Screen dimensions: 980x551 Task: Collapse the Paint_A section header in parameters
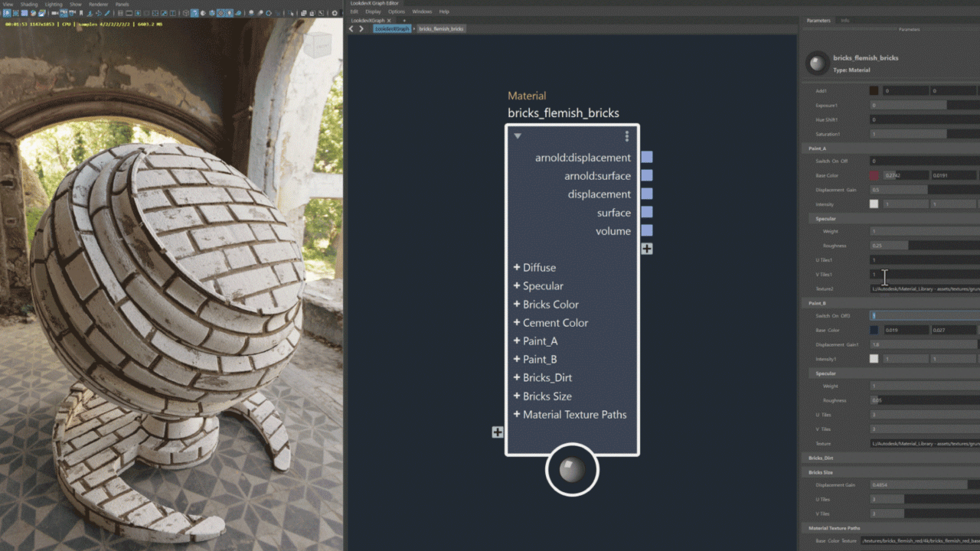[x=817, y=148]
